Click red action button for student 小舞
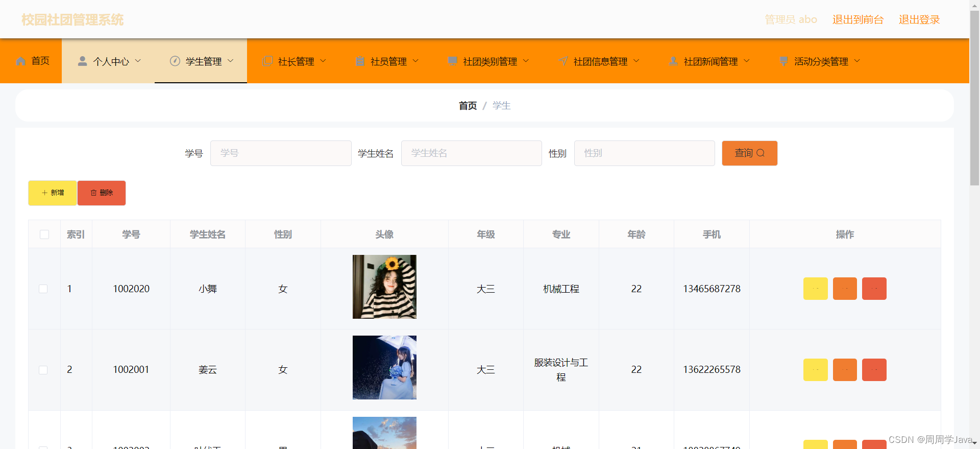The width and height of the screenshot is (980, 449). pos(874,289)
